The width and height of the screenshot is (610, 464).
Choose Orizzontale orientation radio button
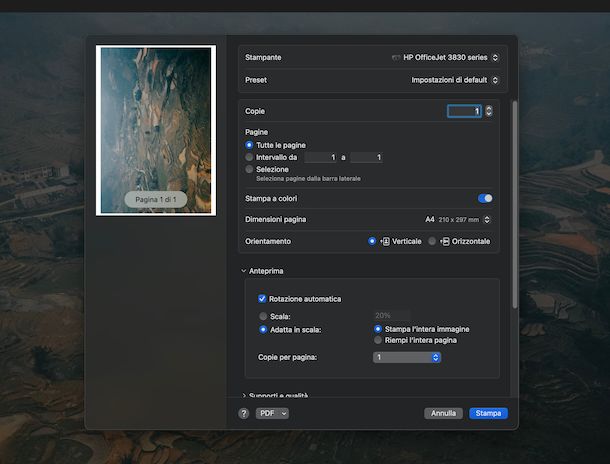(432, 241)
